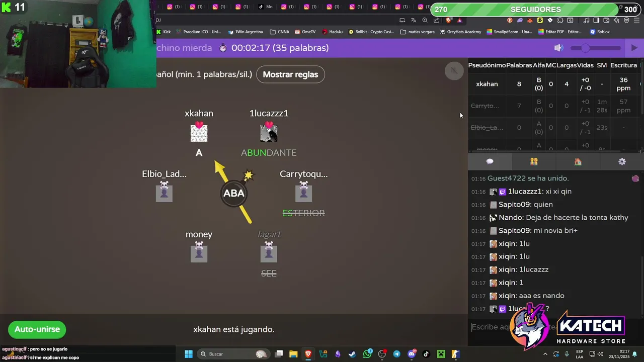Open Windows Start menu

188,354
